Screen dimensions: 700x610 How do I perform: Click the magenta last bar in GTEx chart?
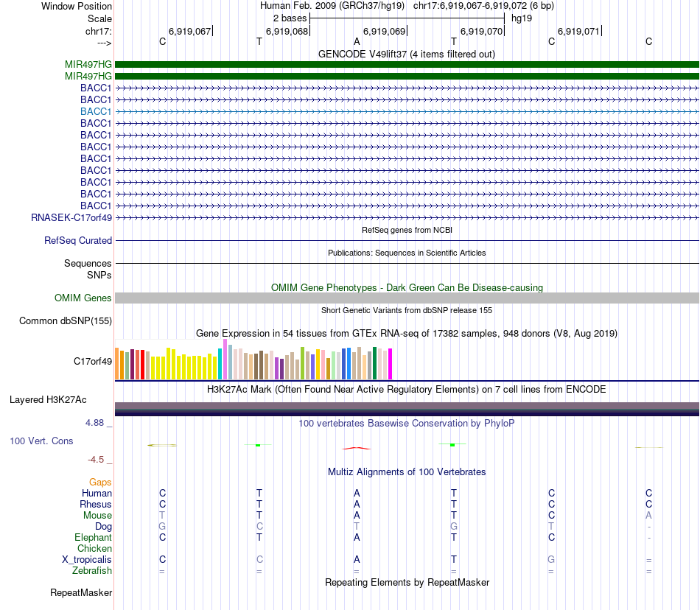pyautogui.click(x=391, y=364)
